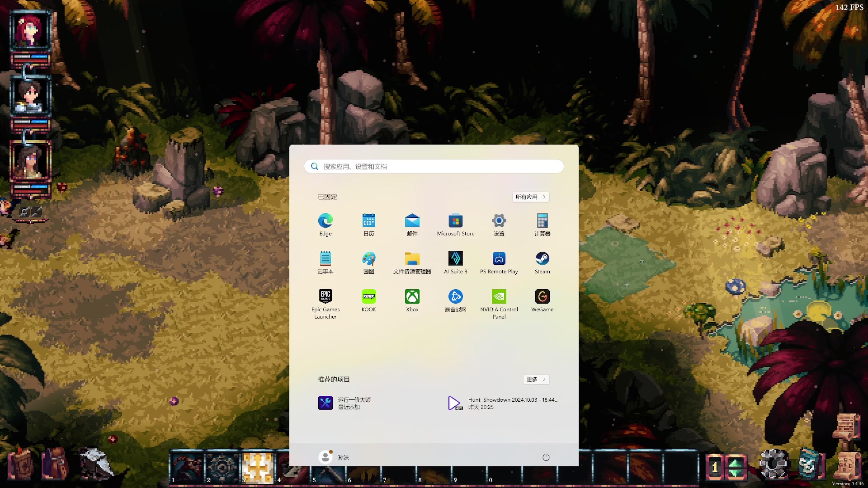Screen dimensions: 868x488
Task: Open 文件资源管理器 file explorer
Action: click(x=412, y=263)
